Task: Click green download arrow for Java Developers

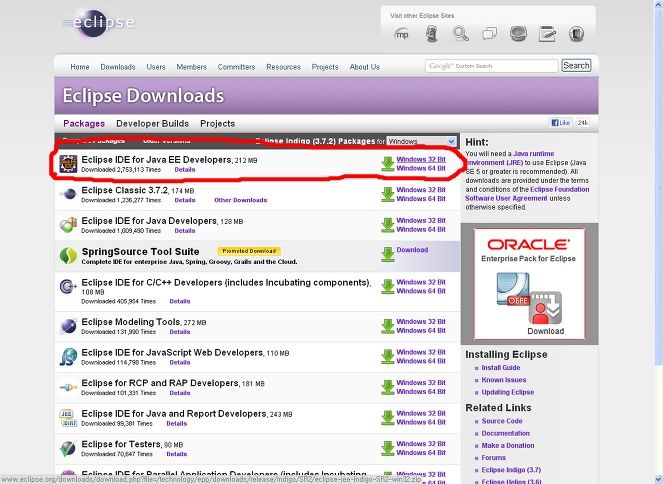Action: tap(388, 225)
